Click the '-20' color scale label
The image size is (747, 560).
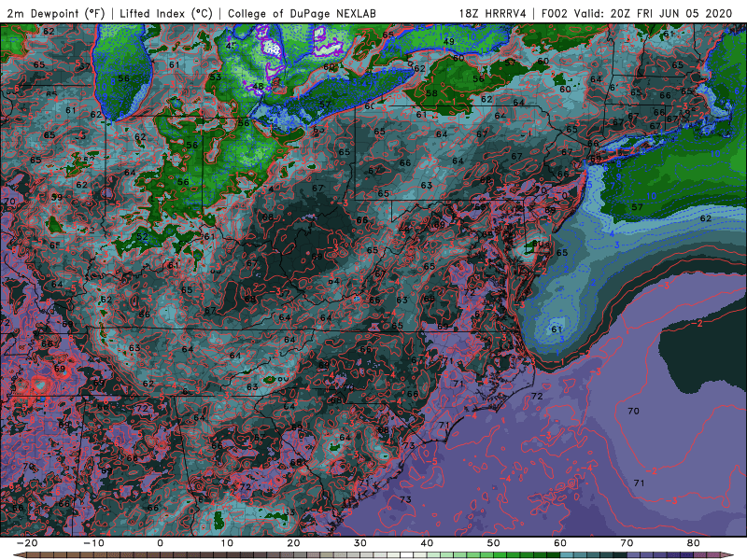pos(27,543)
